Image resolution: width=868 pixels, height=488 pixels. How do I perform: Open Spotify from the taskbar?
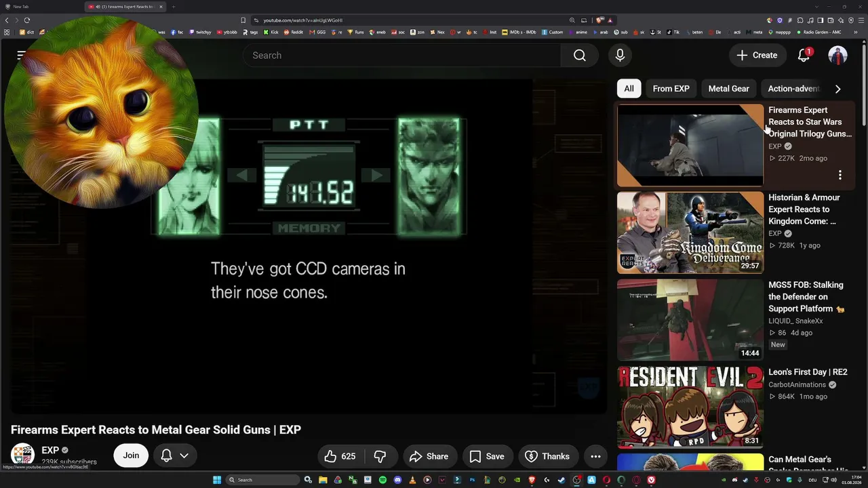(x=382, y=480)
